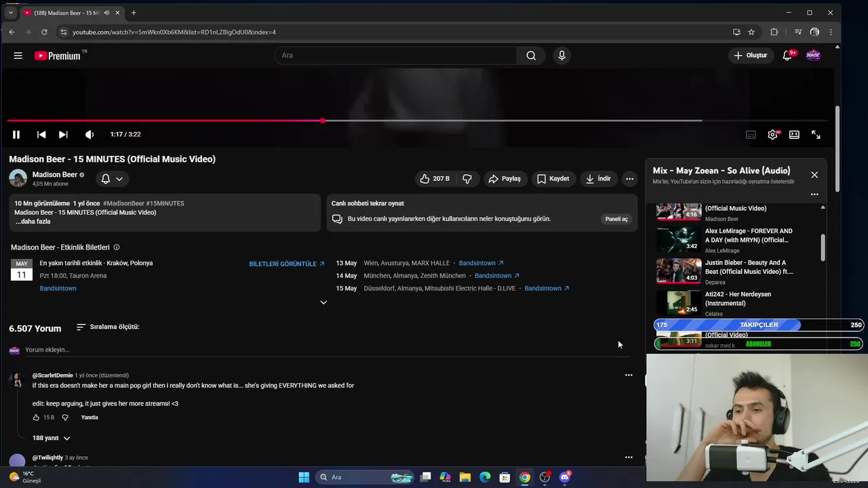Expand more event dates chevron
The width and height of the screenshot is (868, 488).
click(x=323, y=302)
